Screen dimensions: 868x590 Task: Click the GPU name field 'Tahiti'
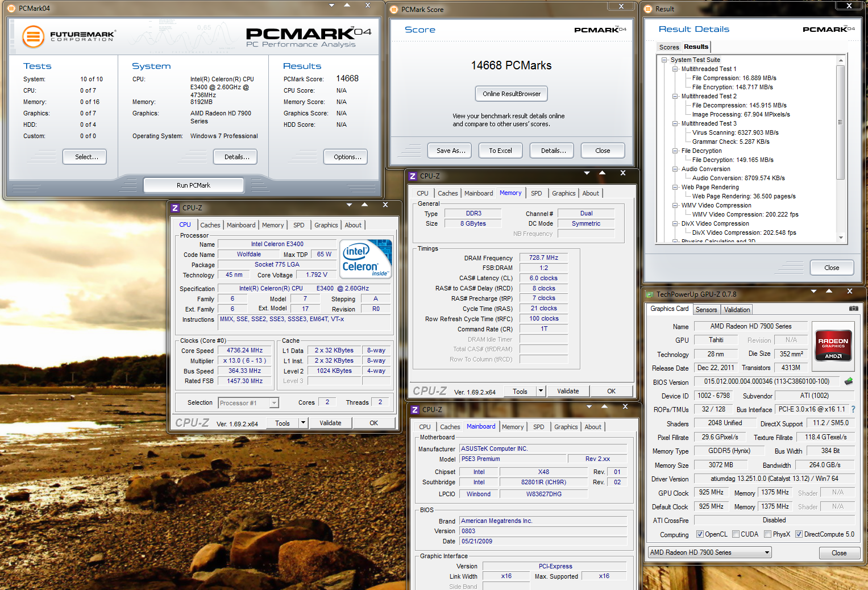716,340
